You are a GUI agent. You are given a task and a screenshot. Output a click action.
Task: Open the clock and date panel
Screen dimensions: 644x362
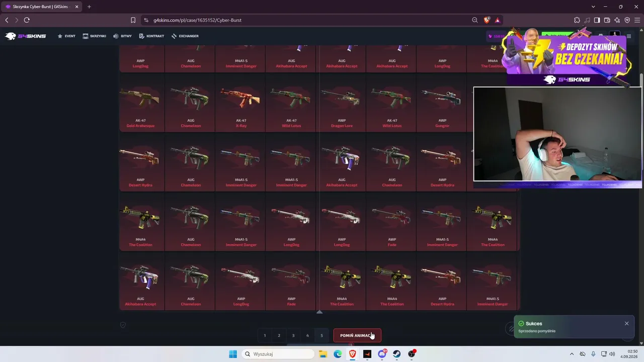pos(629,354)
